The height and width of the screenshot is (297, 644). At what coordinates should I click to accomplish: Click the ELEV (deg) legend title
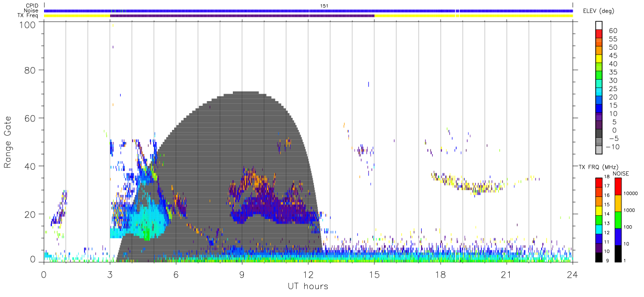[599, 11]
